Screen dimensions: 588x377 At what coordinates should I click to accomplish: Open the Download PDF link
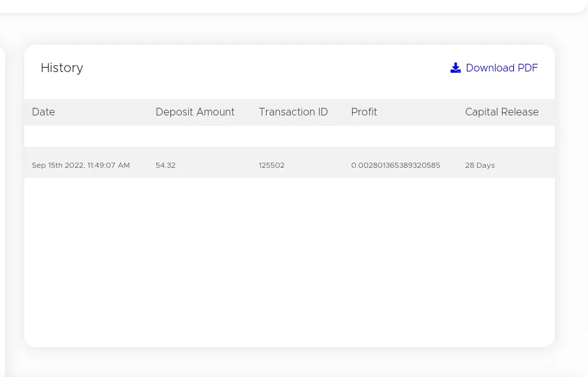(494, 68)
